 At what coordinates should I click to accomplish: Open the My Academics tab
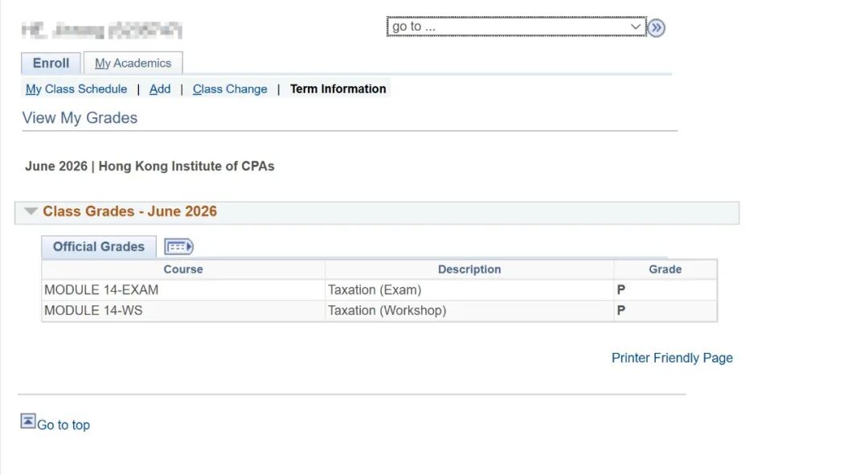(133, 63)
